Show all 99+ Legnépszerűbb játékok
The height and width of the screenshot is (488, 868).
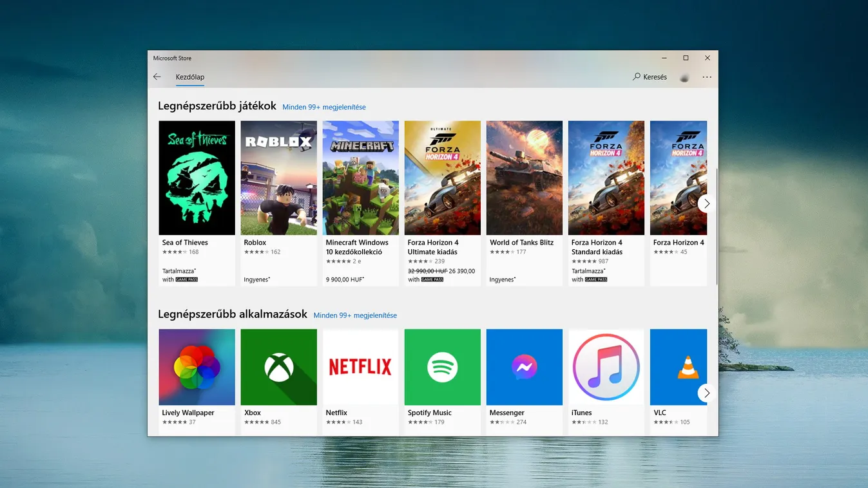coord(324,107)
